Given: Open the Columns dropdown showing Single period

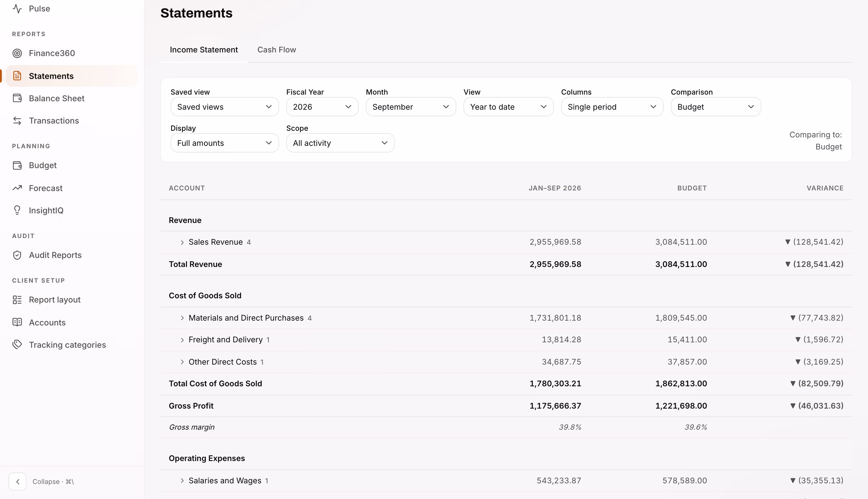Looking at the screenshot, I should pos(612,107).
